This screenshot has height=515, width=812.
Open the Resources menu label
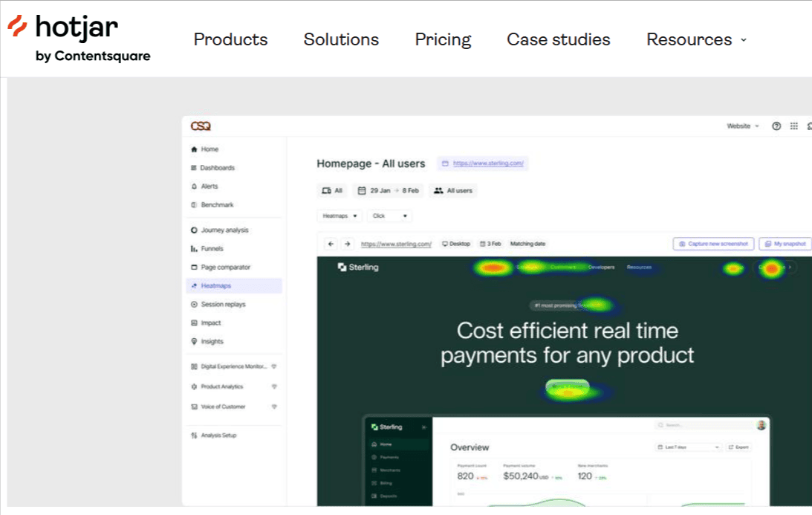(x=689, y=39)
